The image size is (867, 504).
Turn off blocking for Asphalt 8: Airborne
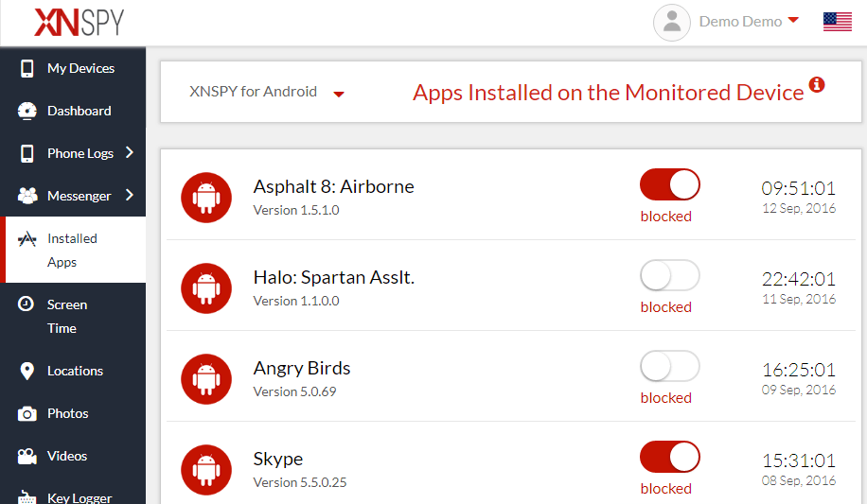[669, 184]
